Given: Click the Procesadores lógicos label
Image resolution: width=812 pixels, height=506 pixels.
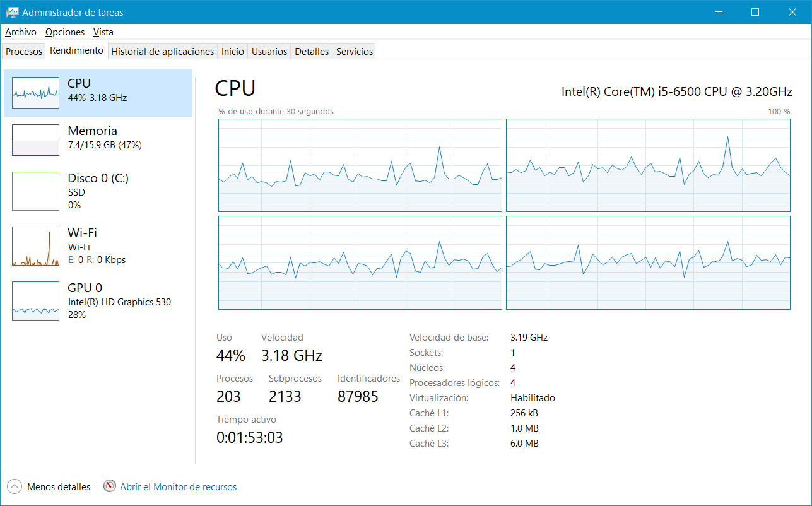Looking at the screenshot, I should point(455,383).
